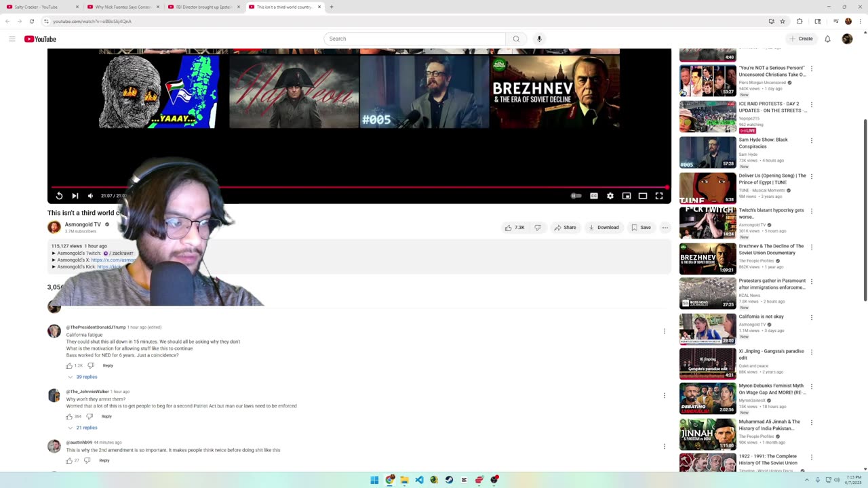Open a new browser tab
868x488 pixels.
332,7
